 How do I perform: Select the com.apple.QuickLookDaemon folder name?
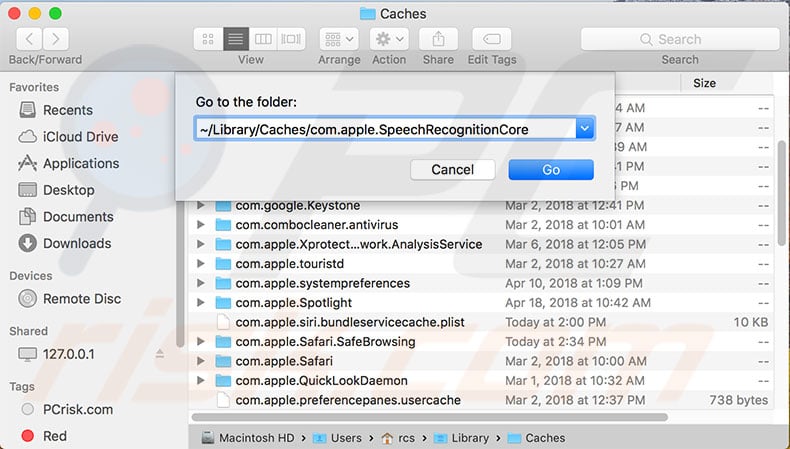(321, 380)
